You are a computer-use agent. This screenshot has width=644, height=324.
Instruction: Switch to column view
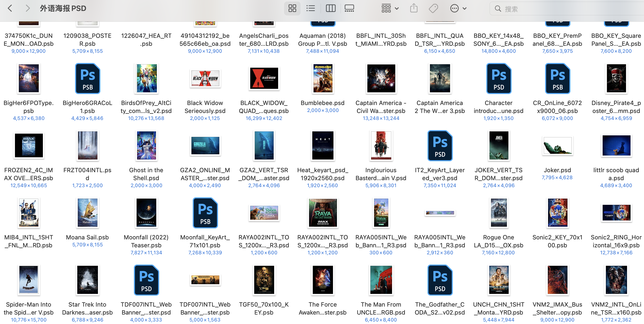click(330, 8)
